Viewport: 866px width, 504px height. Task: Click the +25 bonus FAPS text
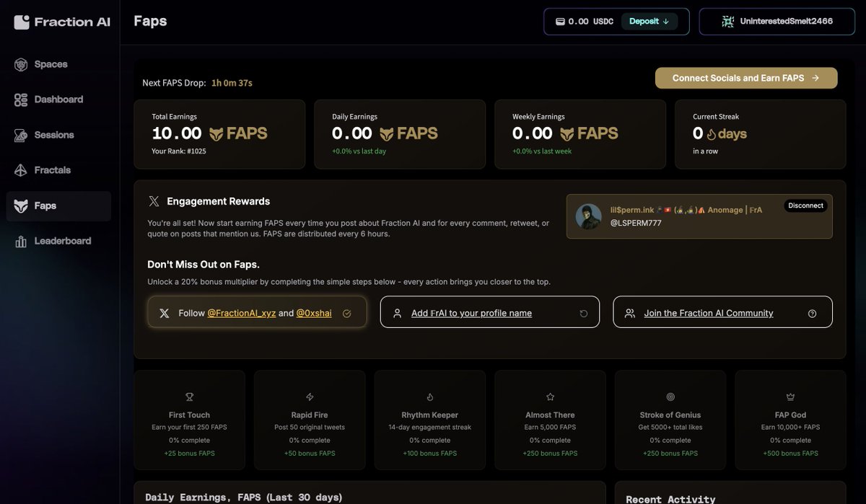189,454
